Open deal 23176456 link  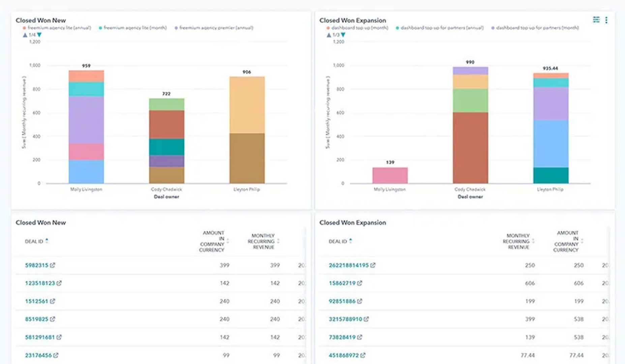pyautogui.click(x=38, y=355)
